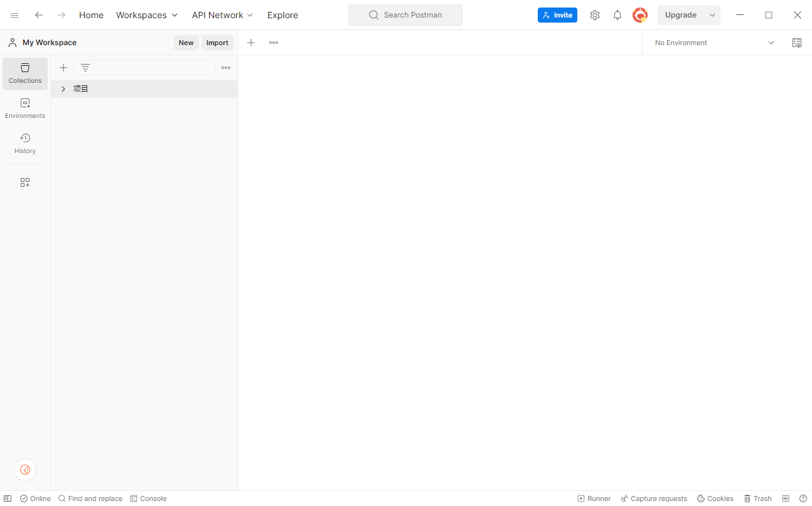Open the No Environment dropdown
Screen dimensions: 812x506
[715, 43]
